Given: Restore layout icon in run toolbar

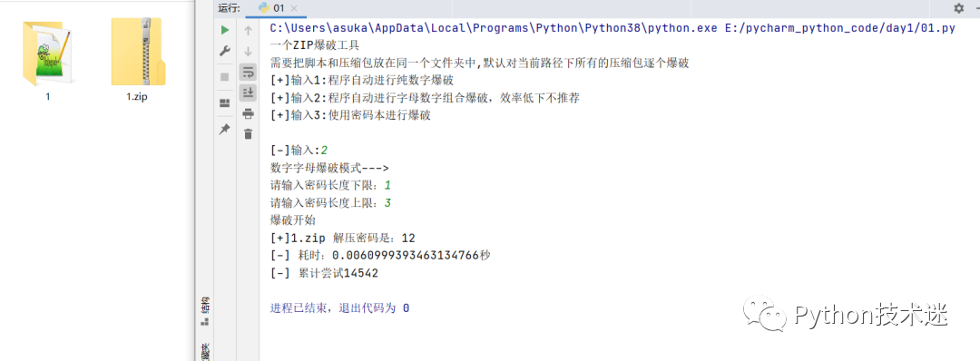Looking at the screenshot, I should 225,103.
